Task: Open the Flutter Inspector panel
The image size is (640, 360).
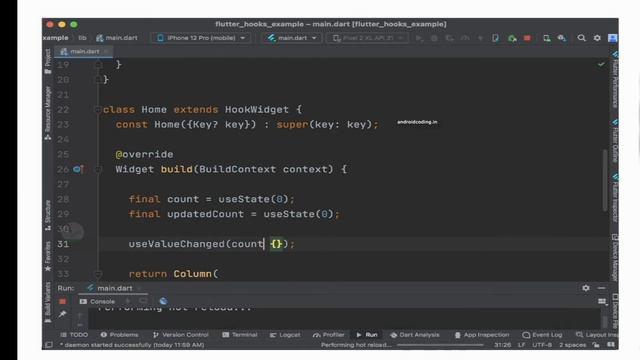Action: click(x=614, y=198)
